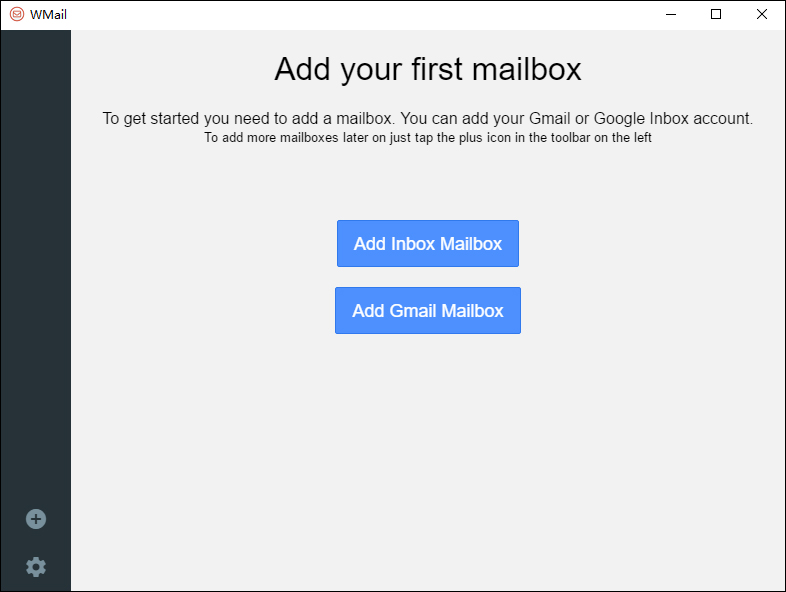The image size is (786, 592).
Task: Click the small hint about adding more mailboxes
Action: tap(427, 137)
